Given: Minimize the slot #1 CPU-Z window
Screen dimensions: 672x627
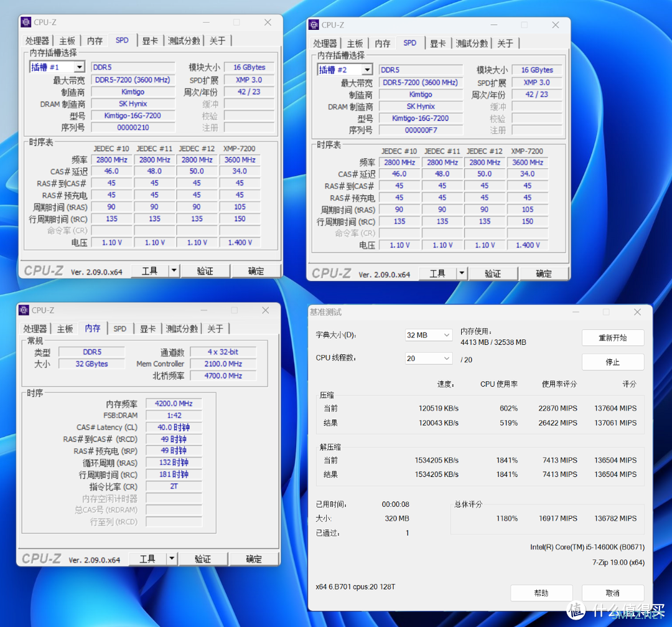Looking at the screenshot, I should (206, 22).
